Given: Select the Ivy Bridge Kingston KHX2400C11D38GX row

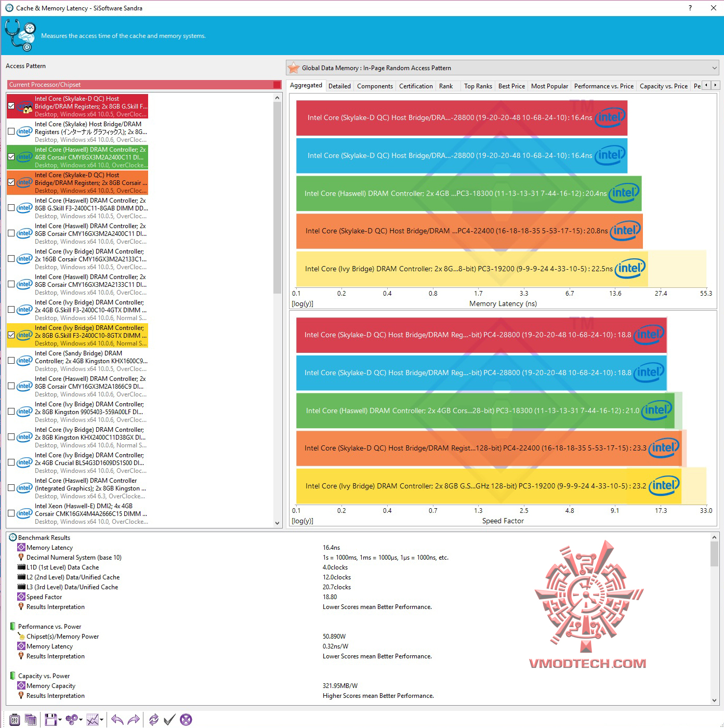Looking at the screenshot, I should [78, 438].
